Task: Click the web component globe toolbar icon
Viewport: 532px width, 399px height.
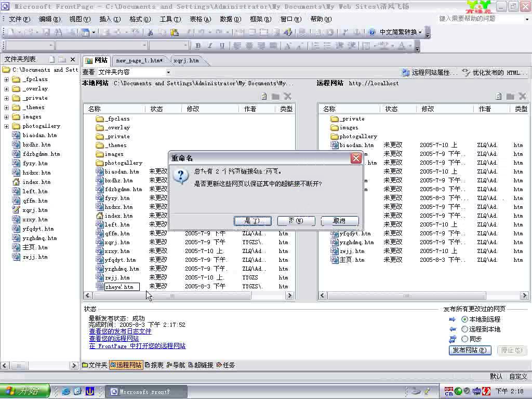Action: click(x=288, y=32)
